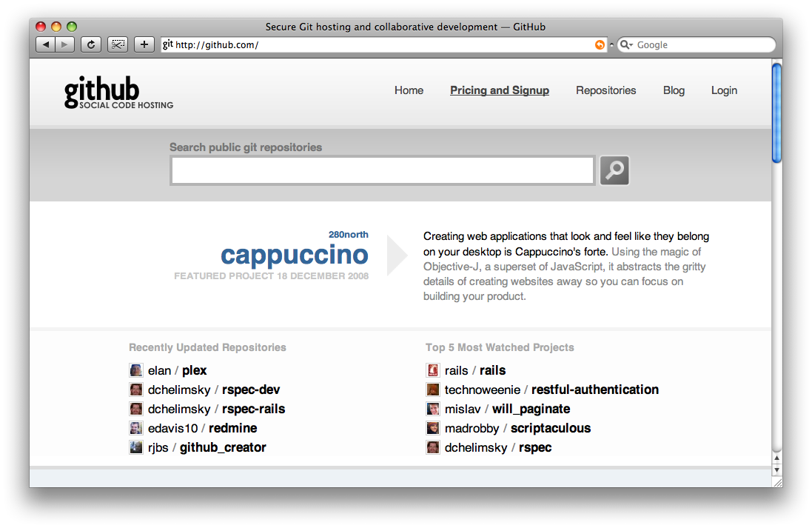Viewport: 812px width, 528px height.
Task: Open Pricing and Signup page
Action: 500,90
